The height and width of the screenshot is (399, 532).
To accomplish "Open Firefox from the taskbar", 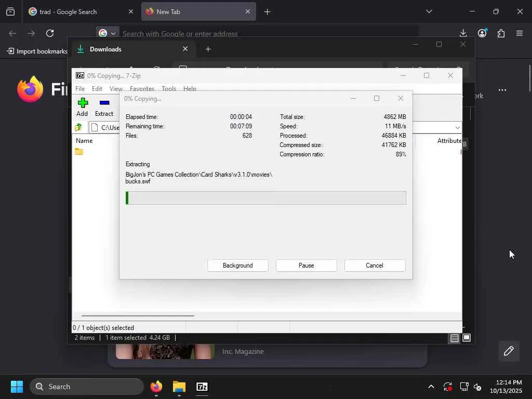I will 156,387.
